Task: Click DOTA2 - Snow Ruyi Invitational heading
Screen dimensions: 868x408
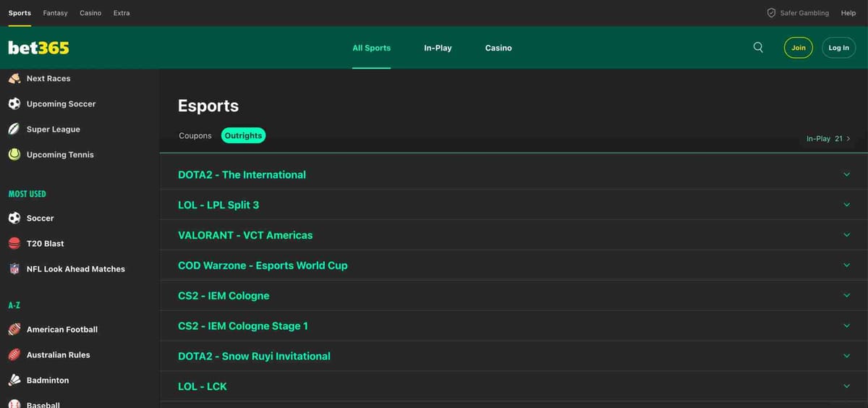Action: click(x=254, y=356)
